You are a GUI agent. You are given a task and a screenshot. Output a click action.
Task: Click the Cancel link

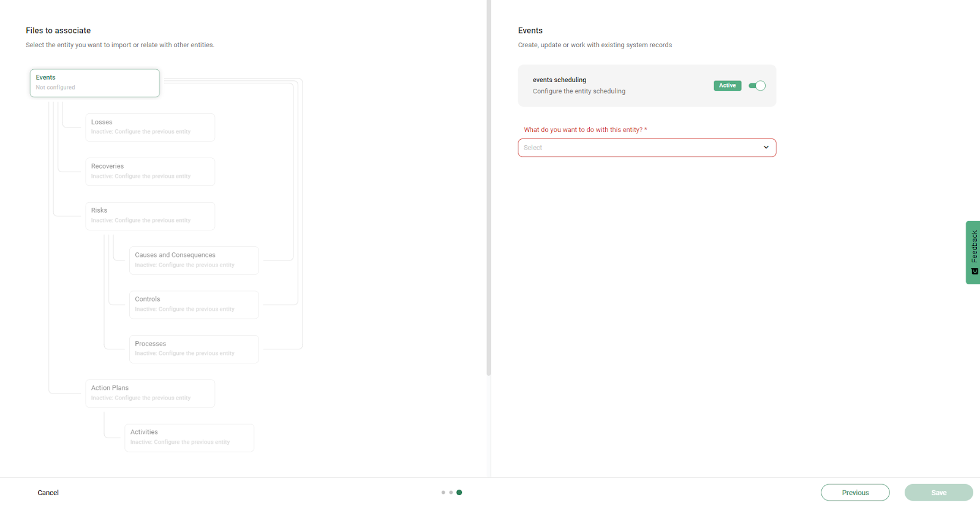coord(48,493)
